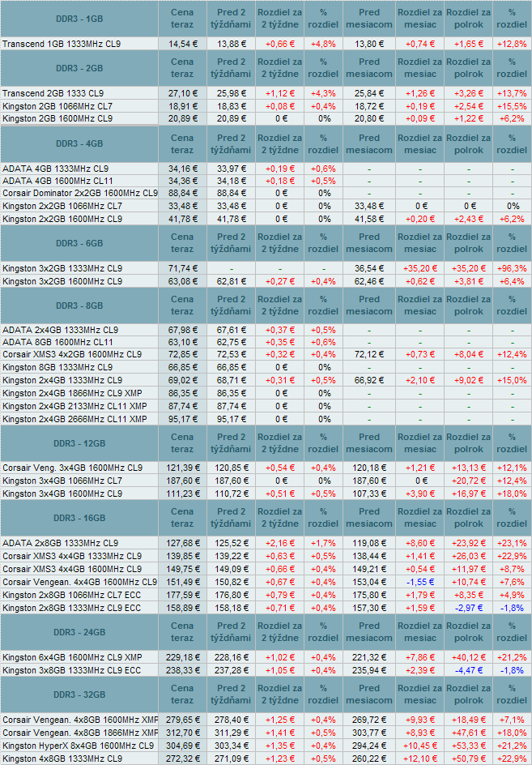Select Kingston 2x4GB 1866MHz CL9 XMP name
Image resolution: width=532 pixels, height=765 pixels.
(72, 393)
